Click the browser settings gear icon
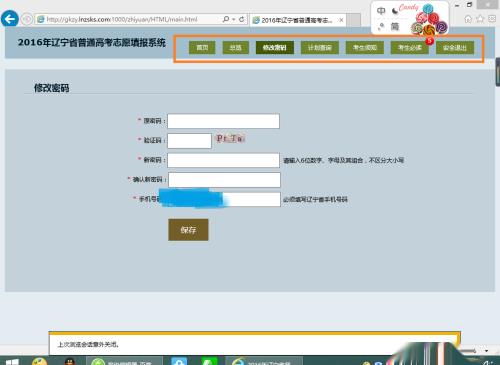Image resolution: width=500 pixels, height=365 pixels. [492, 19]
